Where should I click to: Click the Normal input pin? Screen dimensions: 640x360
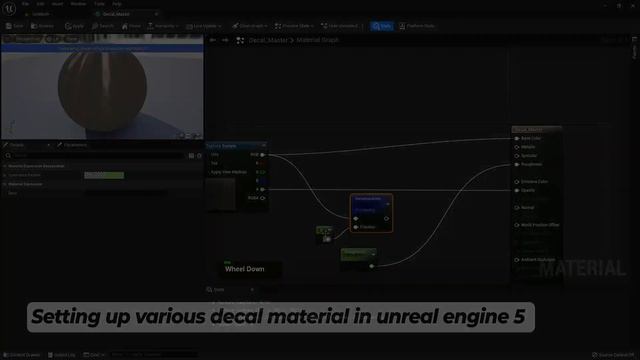(x=517, y=208)
